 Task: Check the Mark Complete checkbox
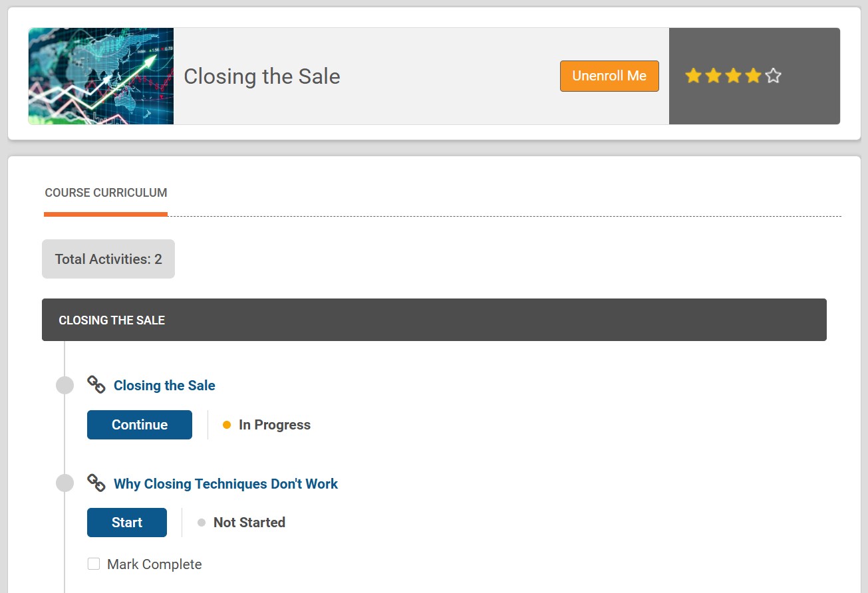(93, 563)
